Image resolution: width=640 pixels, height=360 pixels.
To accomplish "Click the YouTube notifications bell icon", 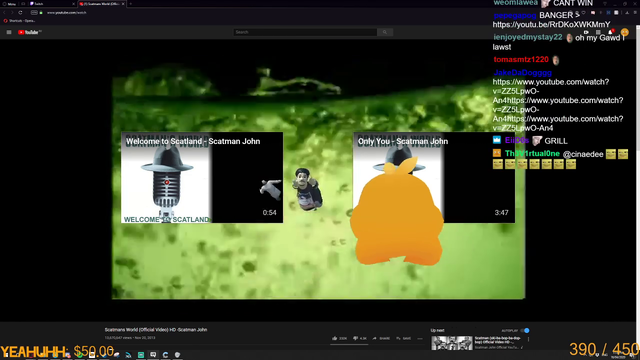I will [611, 32].
